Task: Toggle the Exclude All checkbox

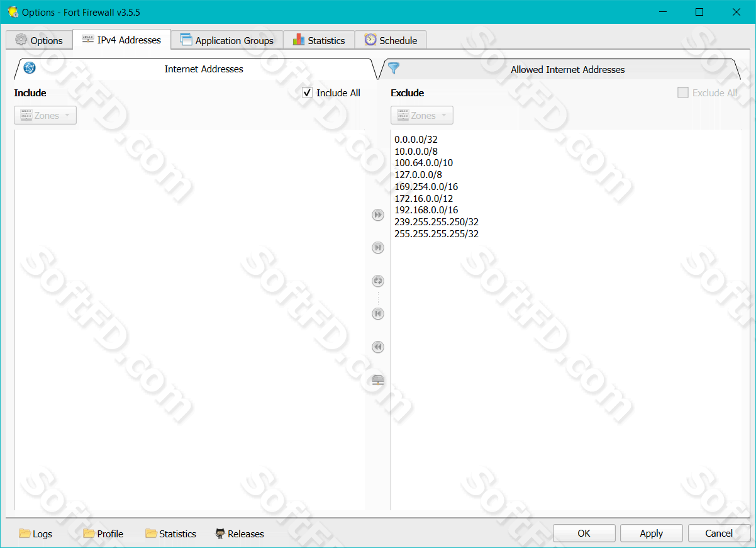Action: [708, 92]
